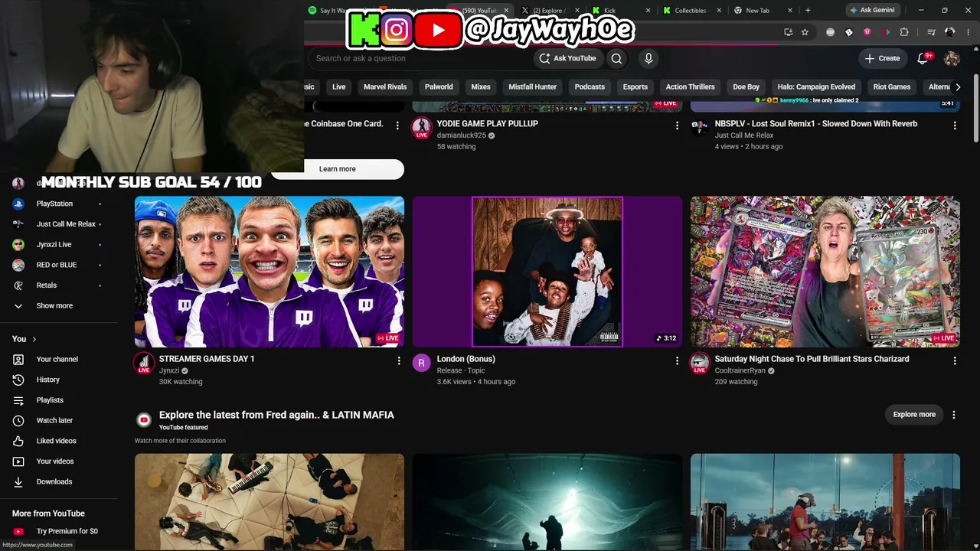The width and height of the screenshot is (980, 551).
Task: Open the Saturday Night Chase Charizard thumbnail
Action: pos(825,272)
